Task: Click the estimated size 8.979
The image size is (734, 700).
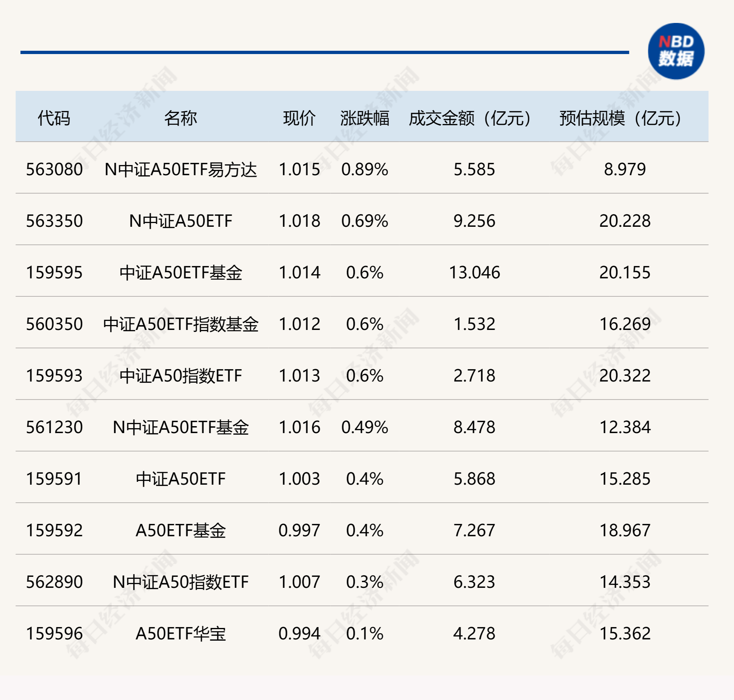Action: pos(625,169)
